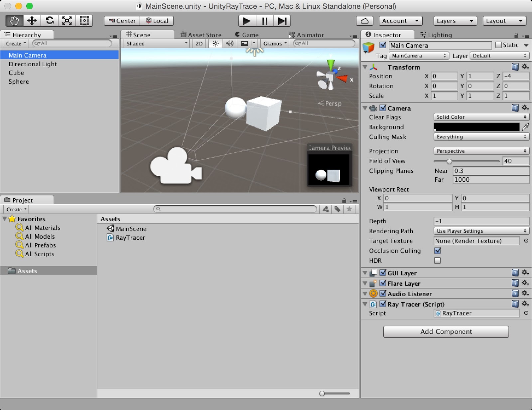Switch to the Animator tab

click(x=306, y=35)
